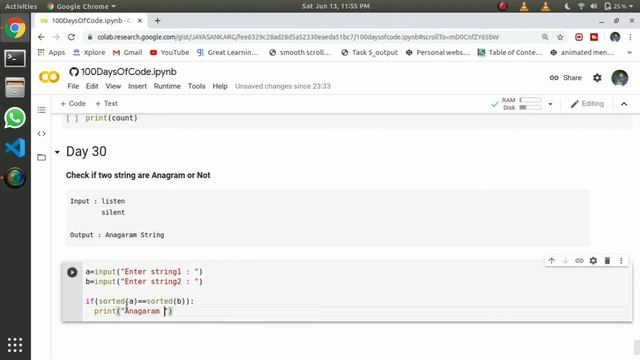Open Chrome zoom magnifier icon in address bar

tap(545, 37)
